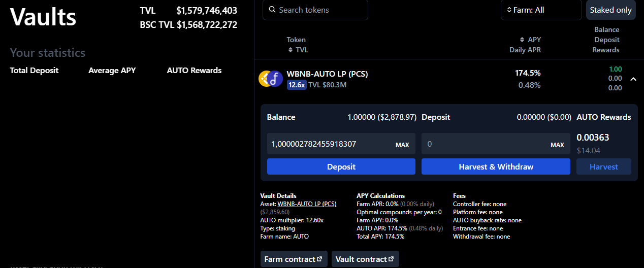
Task: Click the external link icon on Farm contract
Action: click(319, 259)
